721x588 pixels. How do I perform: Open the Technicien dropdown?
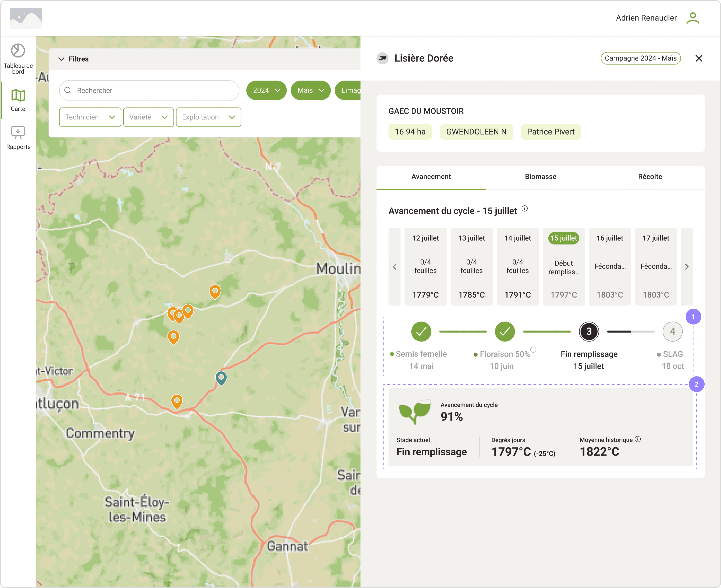coord(90,117)
